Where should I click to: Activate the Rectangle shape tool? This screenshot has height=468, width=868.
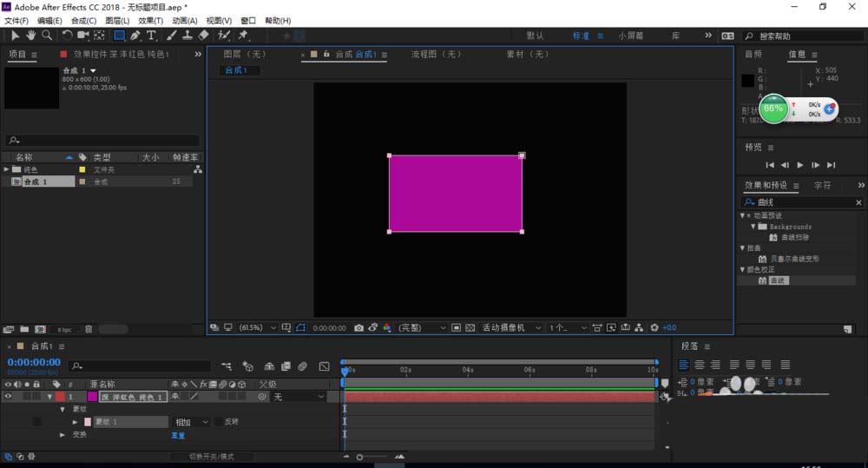[x=119, y=36]
